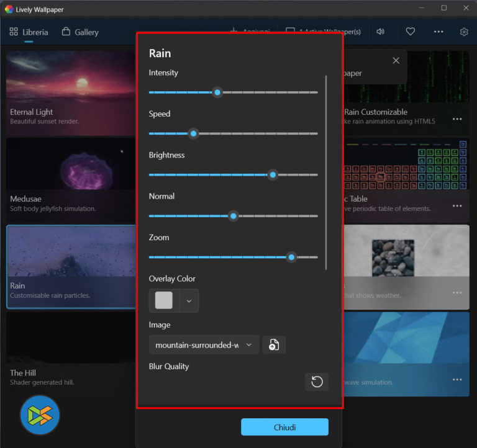Switch to the Libreria tab
This screenshot has height=448, width=477.
click(29, 32)
